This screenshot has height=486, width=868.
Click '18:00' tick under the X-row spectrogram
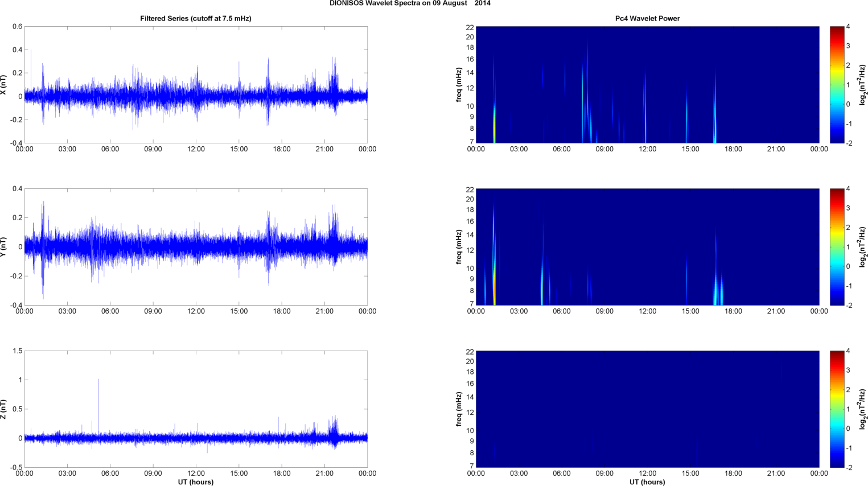(733, 149)
